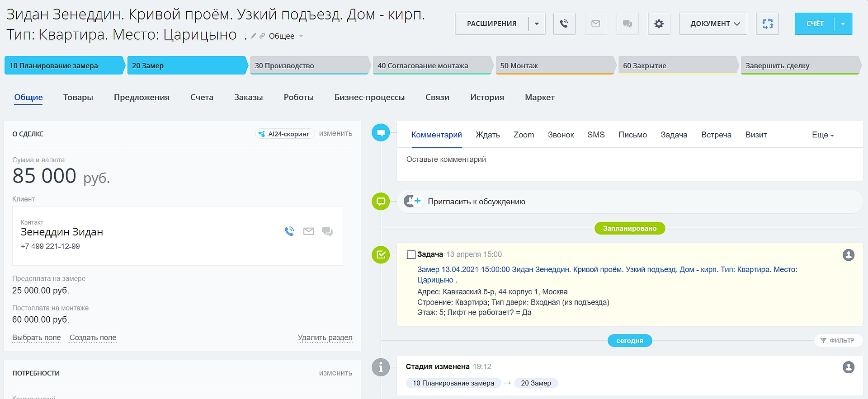
Task: Click the AI24-скоринг button
Action: (285, 134)
